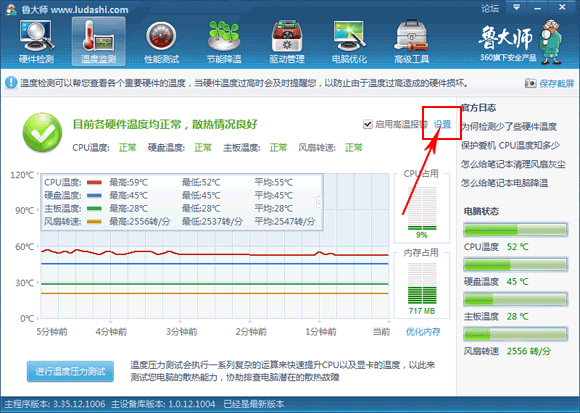
Task: Click the CPU温度 status progress bar
Action: [x=515, y=230]
